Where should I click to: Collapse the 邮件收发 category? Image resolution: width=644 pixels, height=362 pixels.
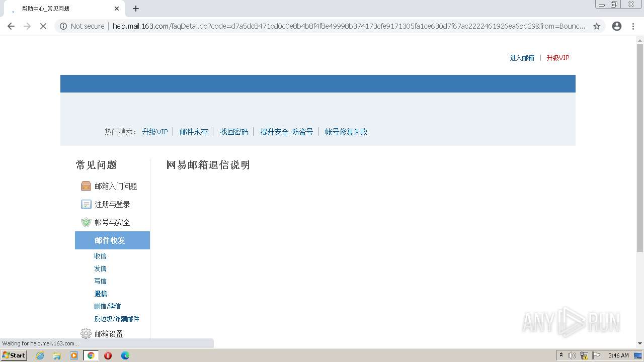pos(112,240)
